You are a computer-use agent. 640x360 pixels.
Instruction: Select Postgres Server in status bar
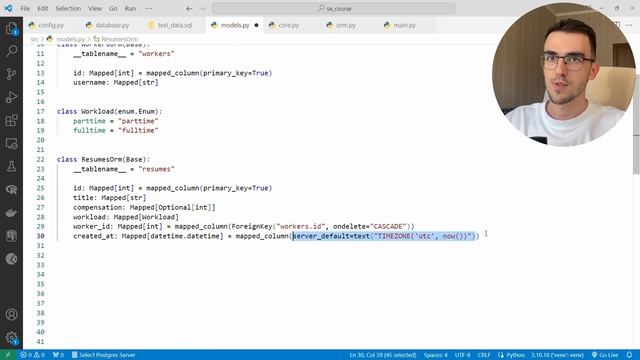point(104,355)
